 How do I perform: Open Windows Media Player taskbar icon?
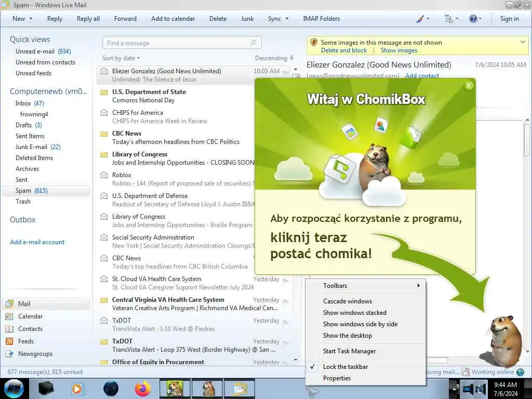[x=77, y=389]
